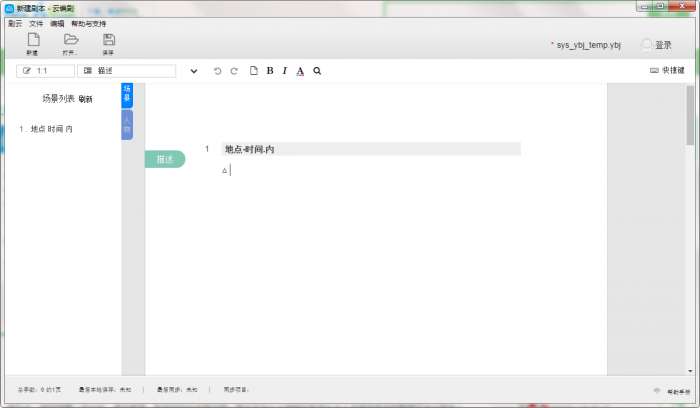
Task: Toggle italic formatting
Action: click(x=284, y=71)
